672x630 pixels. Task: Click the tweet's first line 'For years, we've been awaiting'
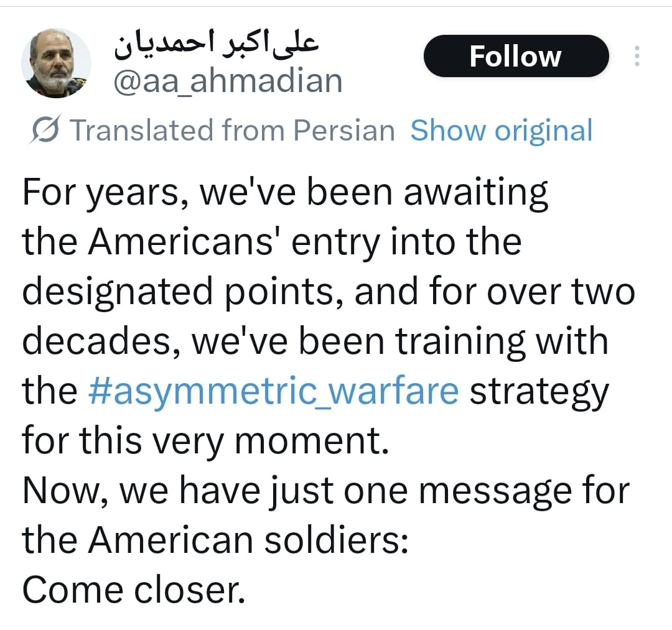coord(285,192)
